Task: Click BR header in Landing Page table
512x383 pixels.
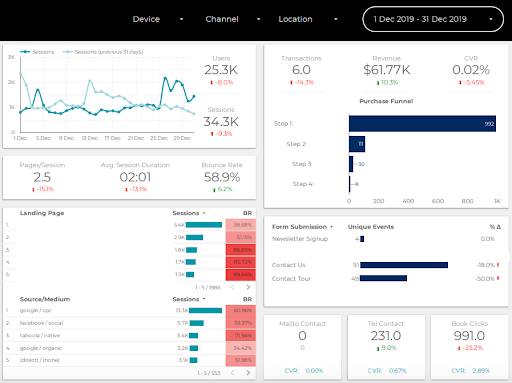Action: [247, 213]
